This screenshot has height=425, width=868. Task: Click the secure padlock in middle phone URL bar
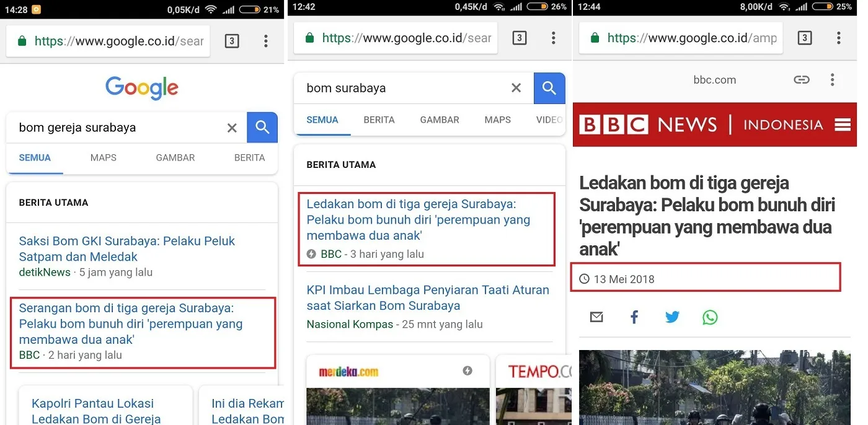[x=310, y=38]
